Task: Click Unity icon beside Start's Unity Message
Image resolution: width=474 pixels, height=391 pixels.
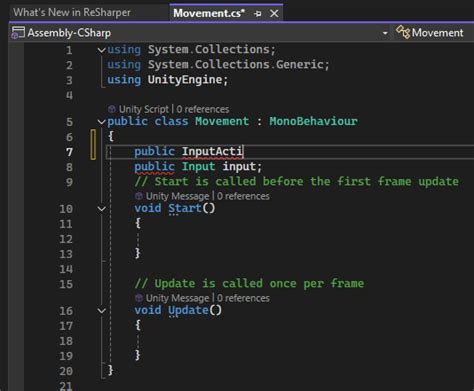Action: 139,196
